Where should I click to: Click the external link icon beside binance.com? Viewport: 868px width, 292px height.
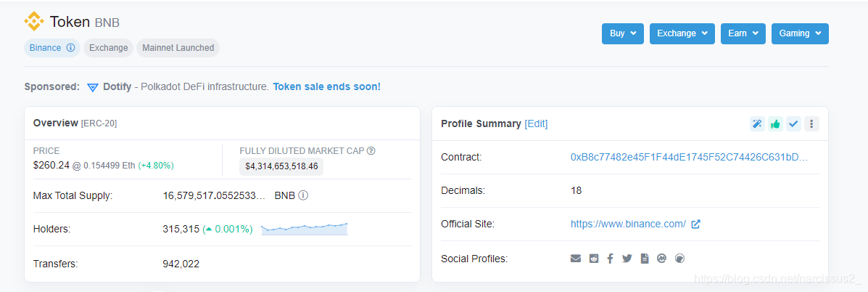click(696, 224)
